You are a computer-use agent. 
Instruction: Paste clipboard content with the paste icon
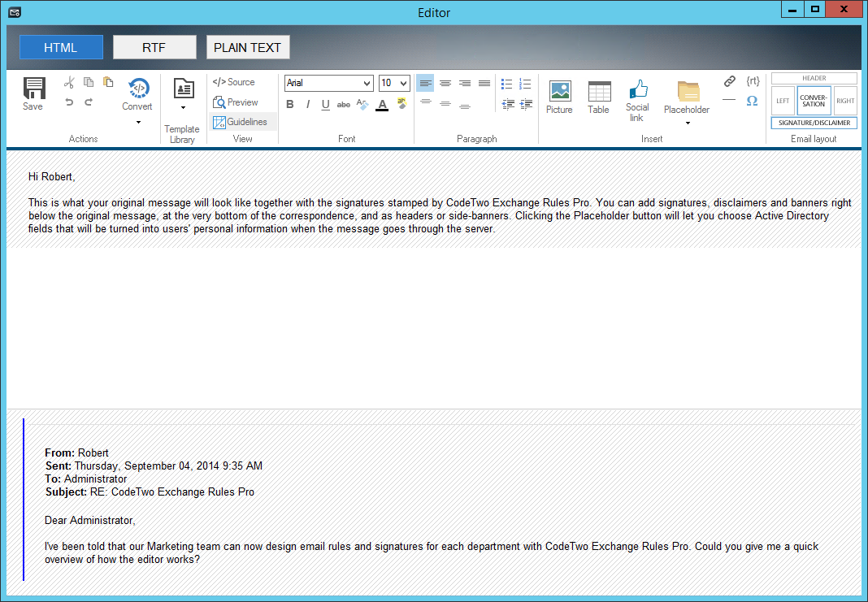(108, 82)
